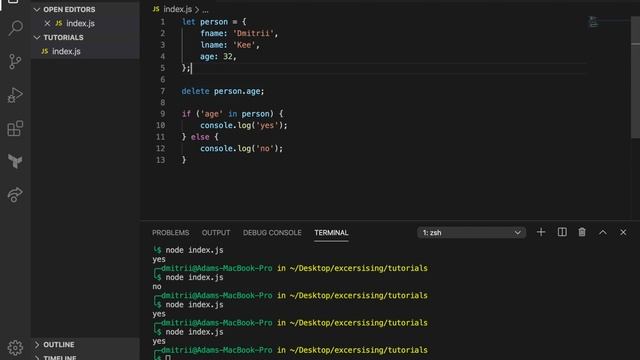Click the first 'node index.js' terminal command
Viewport: 640px width, 360px height.
[194, 250]
